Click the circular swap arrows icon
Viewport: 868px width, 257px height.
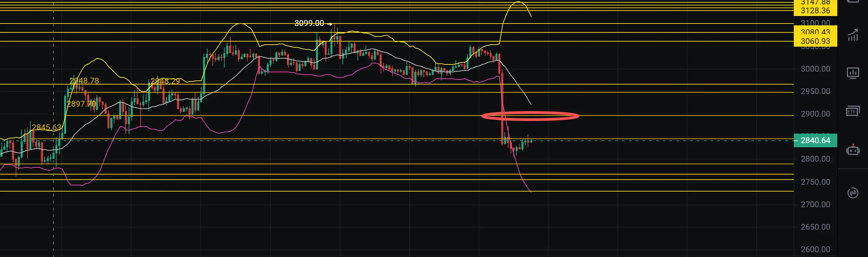[x=853, y=193]
